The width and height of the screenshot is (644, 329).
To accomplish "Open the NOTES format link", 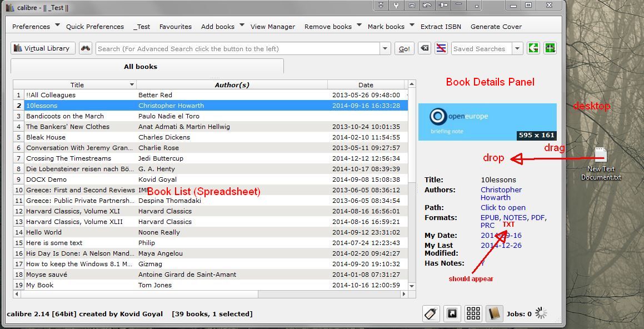I will [515, 218].
